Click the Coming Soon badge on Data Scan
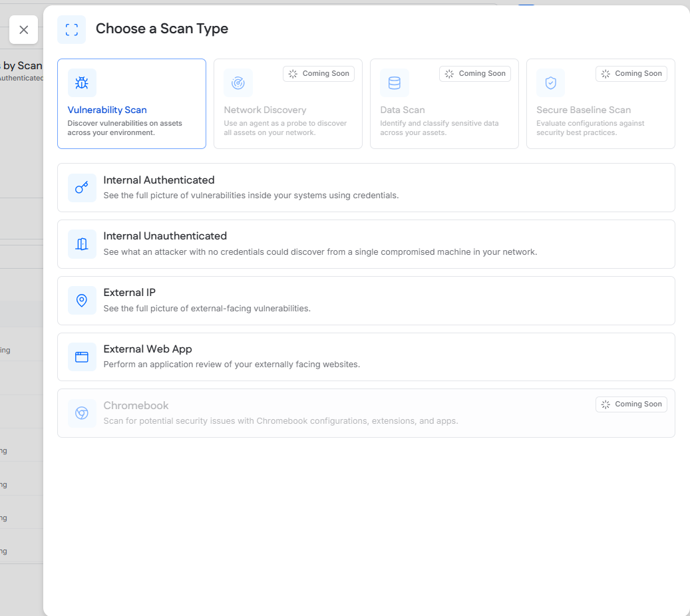 tap(475, 74)
